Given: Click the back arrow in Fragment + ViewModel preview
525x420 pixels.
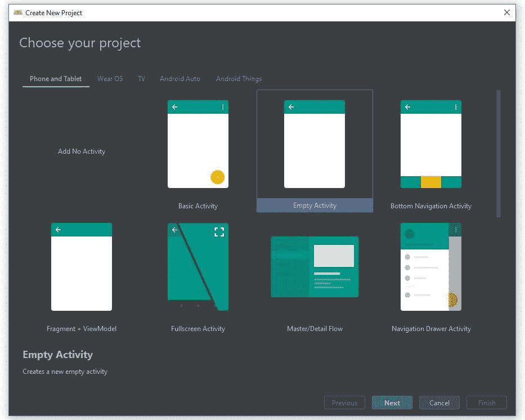Looking at the screenshot, I should pyautogui.click(x=58, y=230).
